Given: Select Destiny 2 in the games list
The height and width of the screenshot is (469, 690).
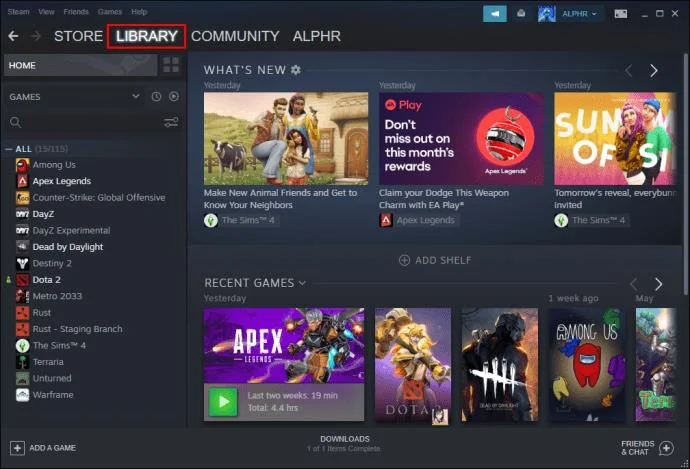Looking at the screenshot, I should [x=51, y=263].
